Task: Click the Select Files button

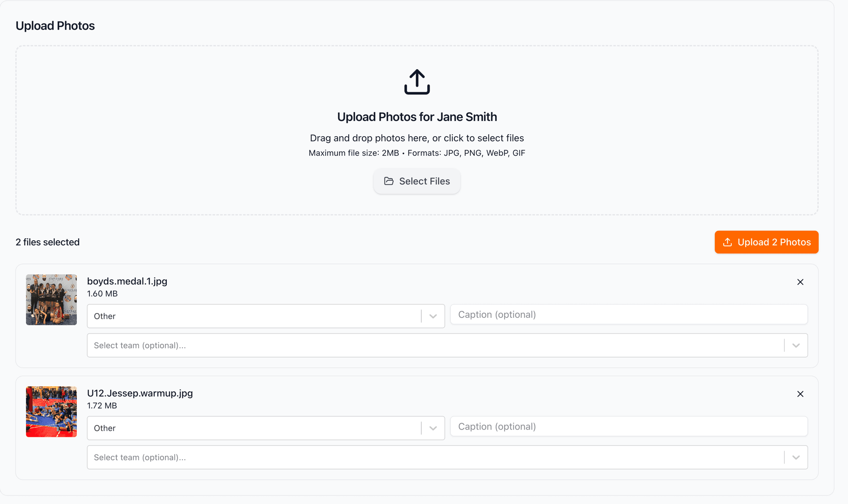Action: point(417,181)
